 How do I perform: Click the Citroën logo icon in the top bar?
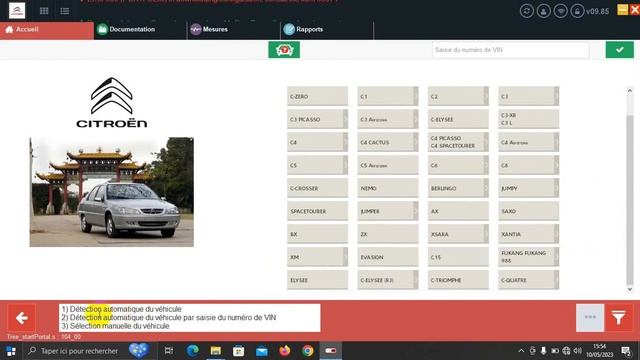17,11
